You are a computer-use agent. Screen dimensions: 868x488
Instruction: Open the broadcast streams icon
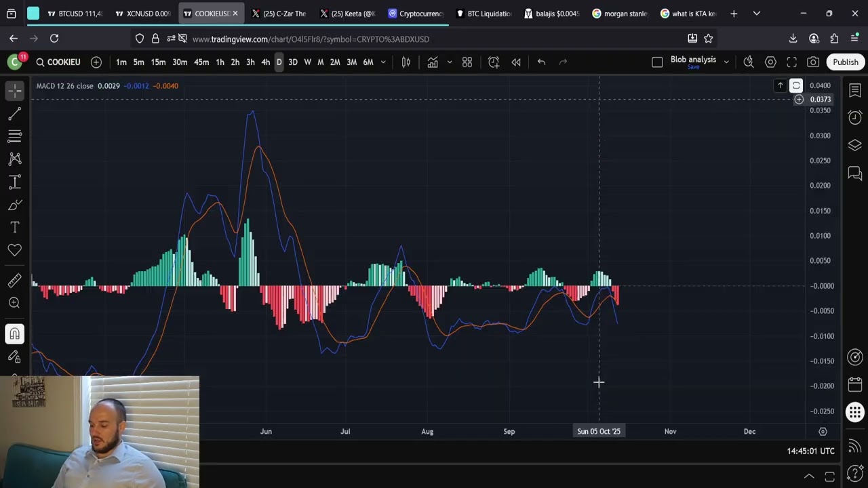[854, 445]
